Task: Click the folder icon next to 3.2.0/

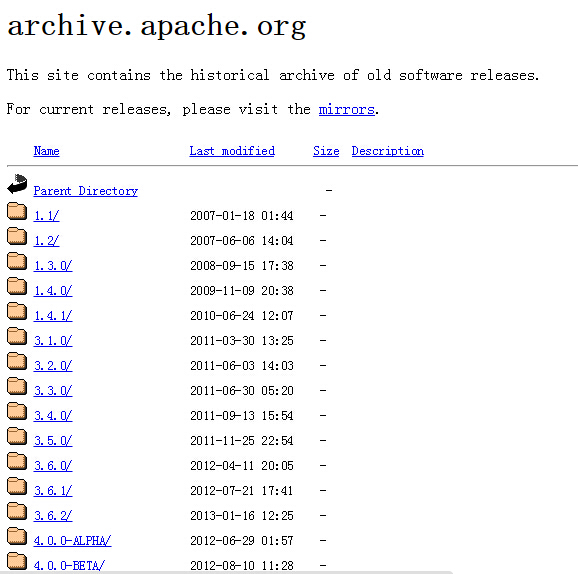Action: click(17, 361)
